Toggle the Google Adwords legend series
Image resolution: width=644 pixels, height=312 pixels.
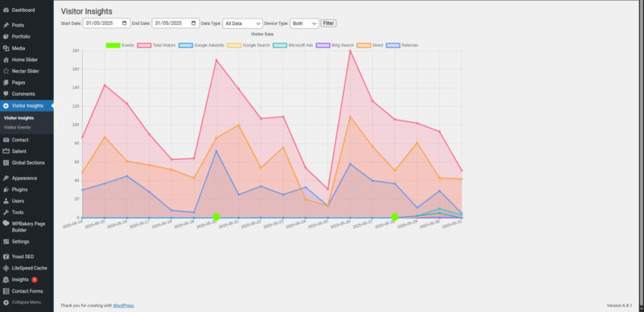(x=202, y=45)
